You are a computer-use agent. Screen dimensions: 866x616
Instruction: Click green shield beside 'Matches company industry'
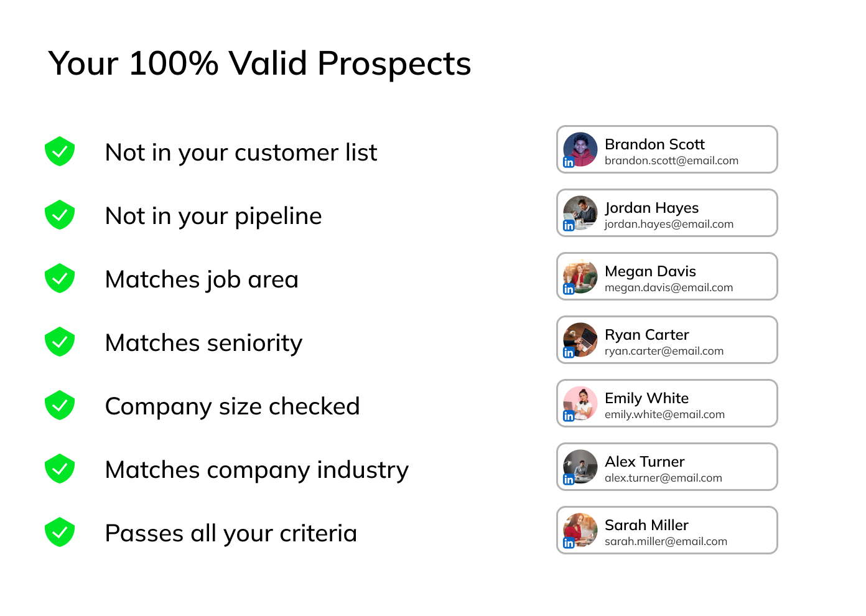tap(60, 469)
